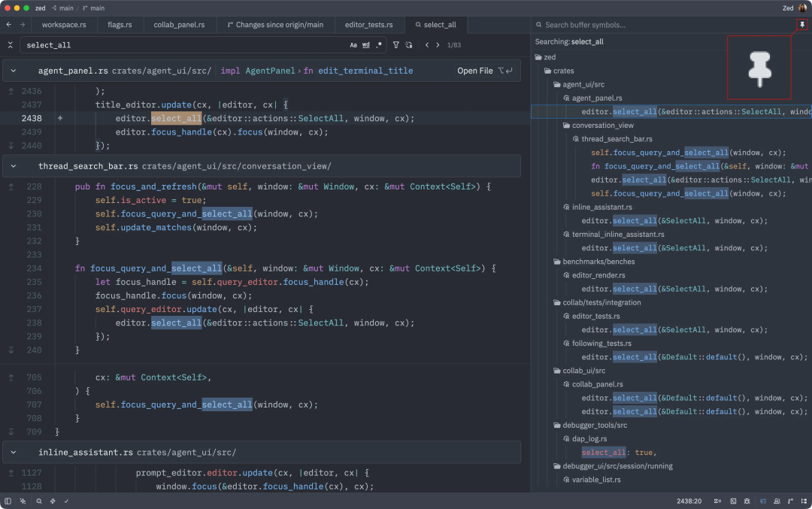Expand excerpt upward at line 228

tap(11, 186)
